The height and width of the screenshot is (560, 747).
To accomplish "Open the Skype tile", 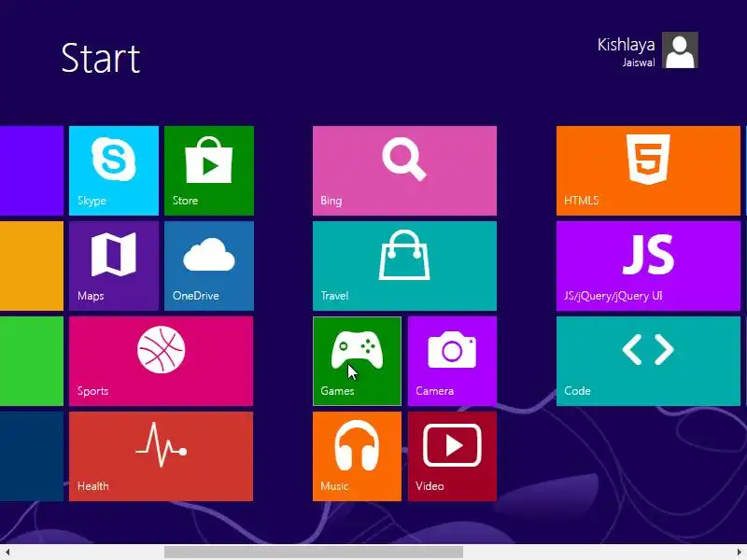I will point(113,171).
